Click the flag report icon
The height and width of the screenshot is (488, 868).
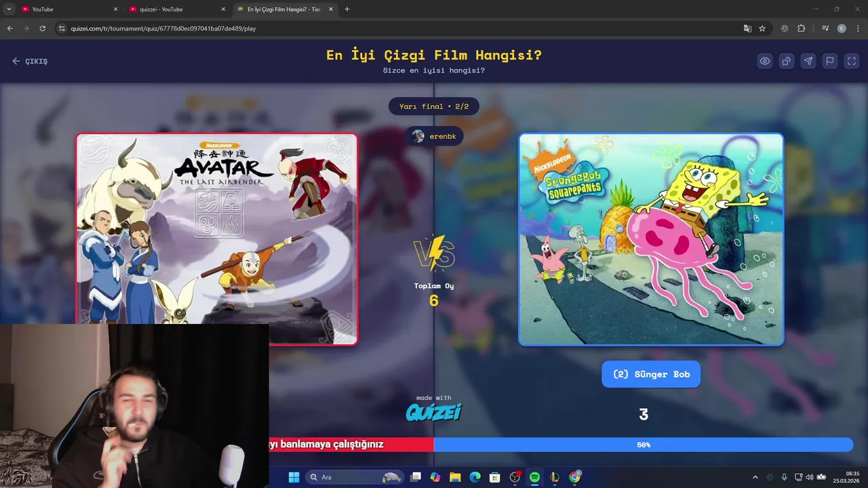pos(830,61)
